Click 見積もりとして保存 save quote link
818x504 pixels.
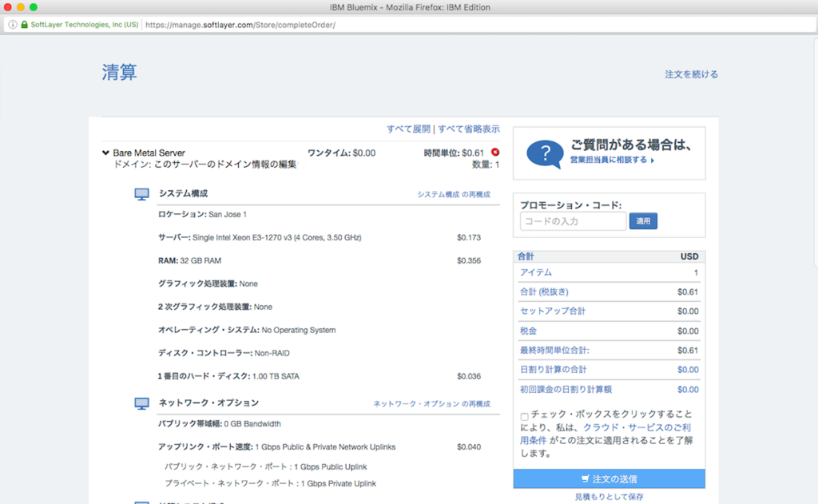pyautogui.click(x=609, y=497)
